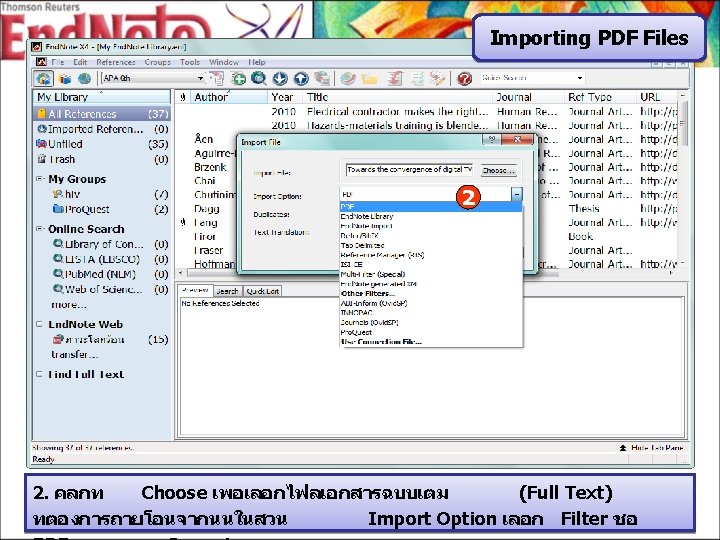Sort by the Year column header
Image resolution: width=720 pixels, height=540 pixels.
click(x=285, y=97)
